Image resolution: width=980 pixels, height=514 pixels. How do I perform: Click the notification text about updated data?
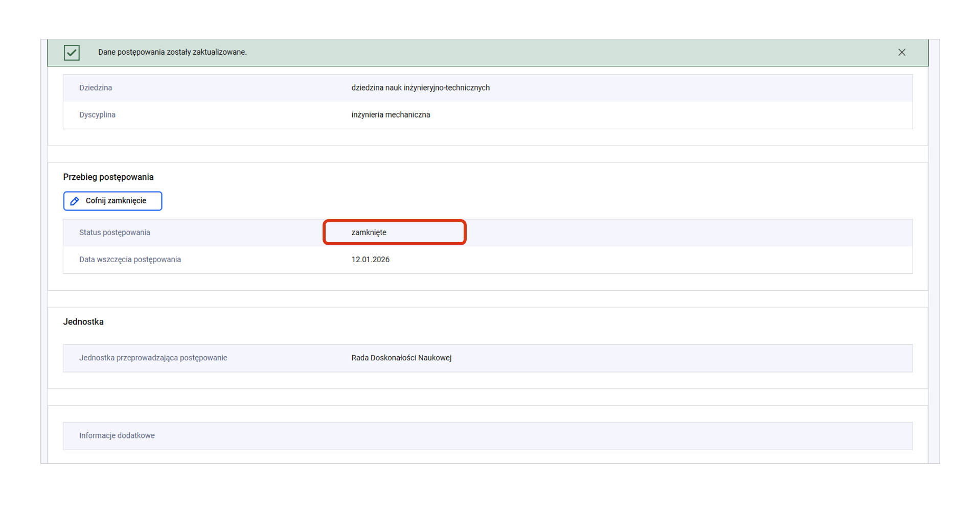(172, 52)
